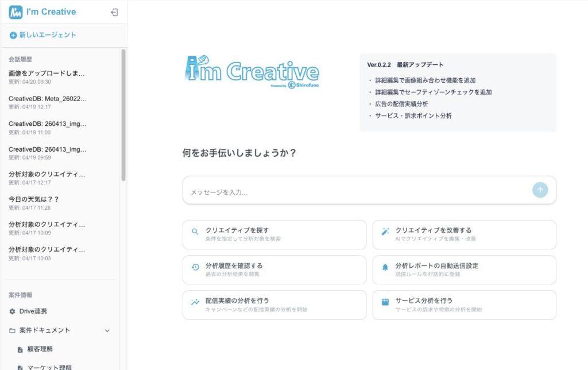Image resolution: width=588 pixels, height=370 pixels.
Task: Click the I'm Creative logo icon in sidebar
Action: [16, 12]
